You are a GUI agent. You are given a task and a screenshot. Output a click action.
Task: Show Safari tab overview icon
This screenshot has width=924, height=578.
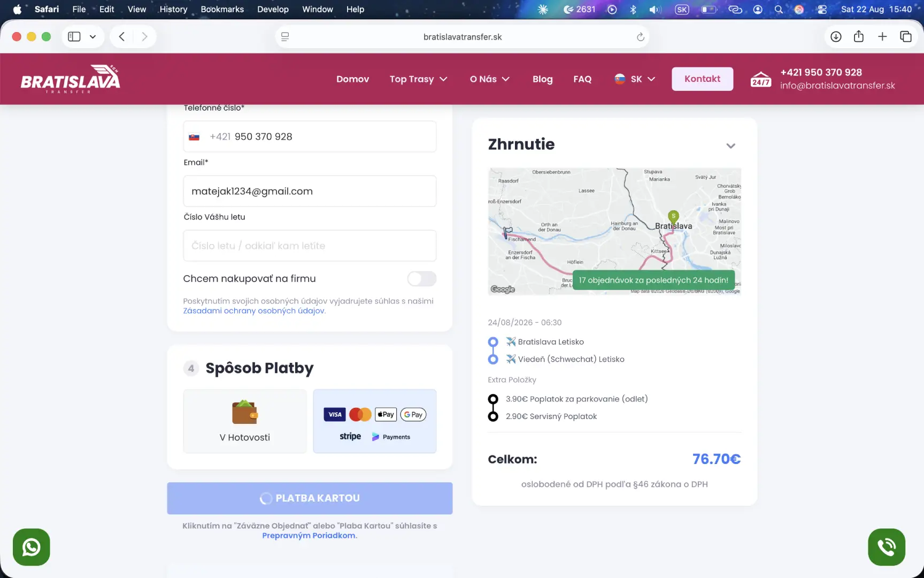pos(906,36)
